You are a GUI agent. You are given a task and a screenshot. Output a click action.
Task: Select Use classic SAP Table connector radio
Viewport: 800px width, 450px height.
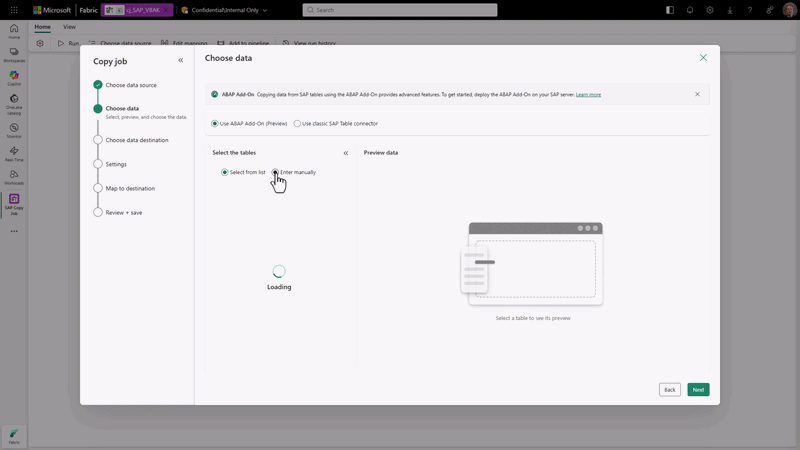point(297,123)
